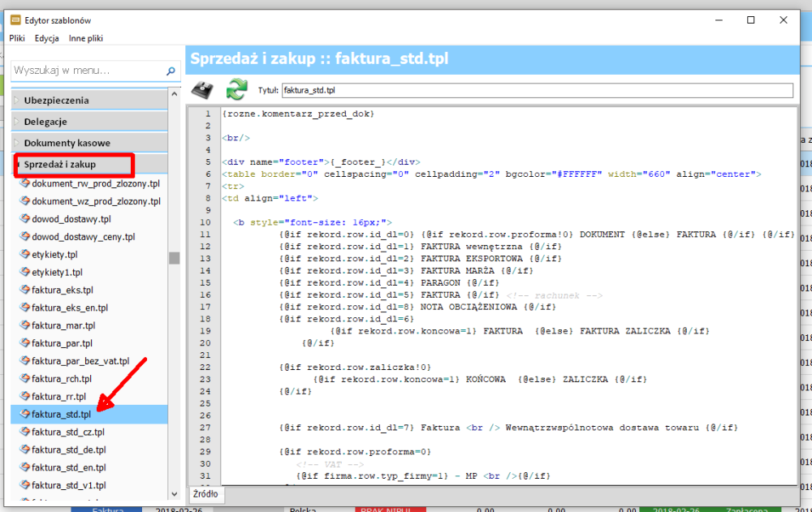Click the file icon beside faktura_rr.tpl
The image size is (812, 512).
[24, 396]
